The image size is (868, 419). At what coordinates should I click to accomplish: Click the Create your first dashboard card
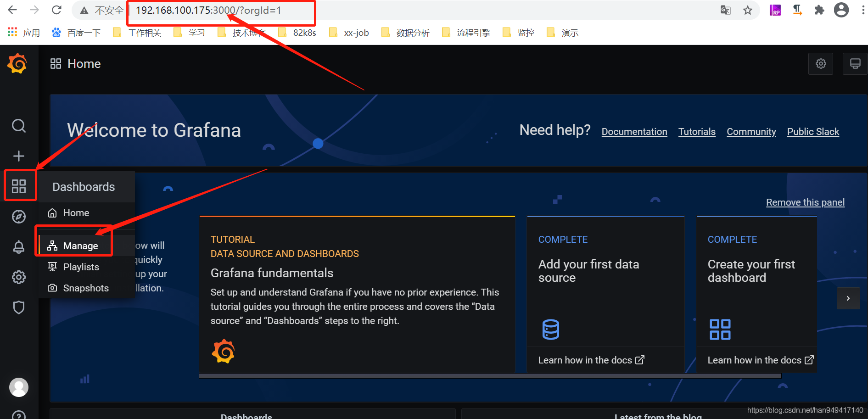[x=756, y=294]
